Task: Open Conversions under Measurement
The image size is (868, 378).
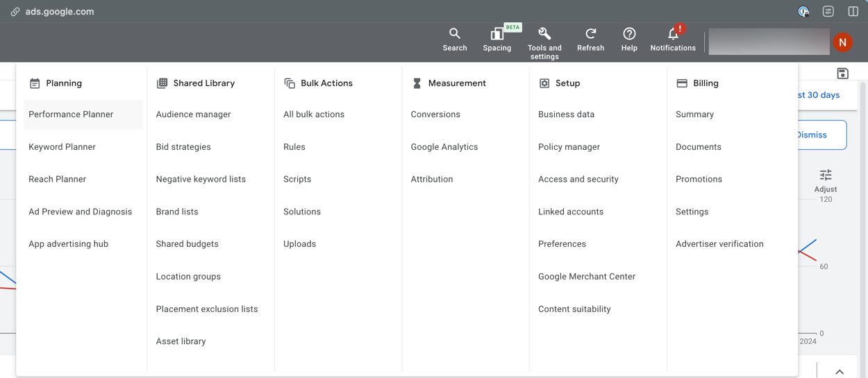Action: pos(435,114)
